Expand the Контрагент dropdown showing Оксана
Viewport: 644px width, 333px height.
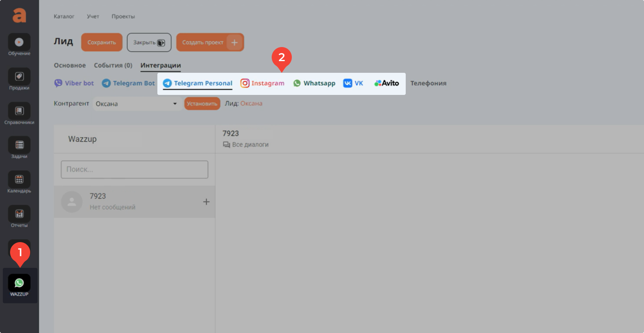click(136, 104)
